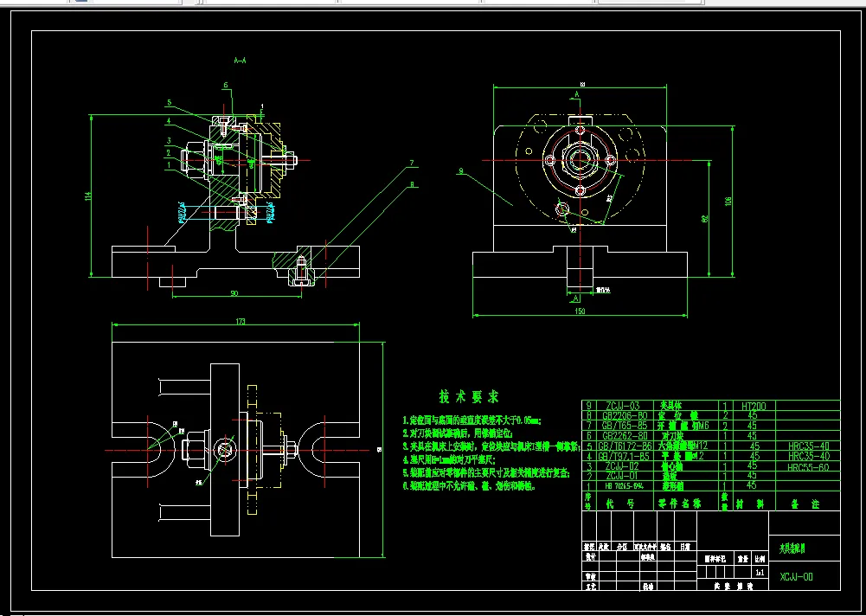Screen dimensions: 866x616
Task: Select technical requirement line 4 text
Action: [x=449, y=459]
